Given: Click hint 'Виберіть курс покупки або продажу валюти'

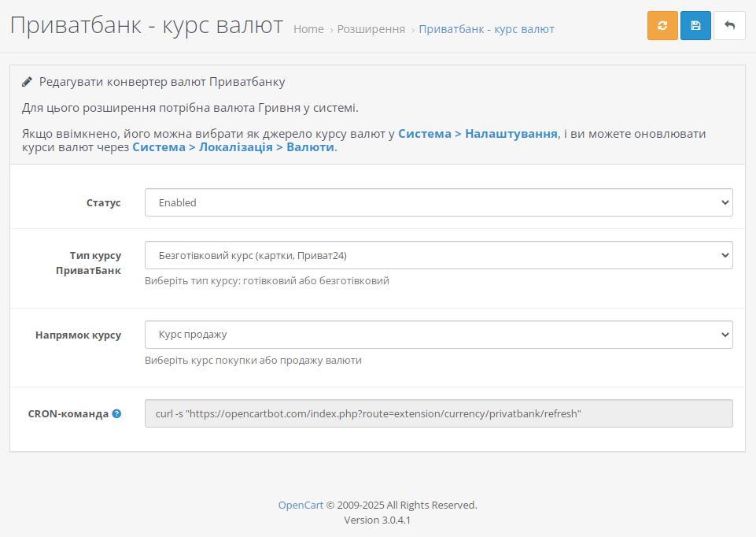Looking at the screenshot, I should tap(253, 361).
